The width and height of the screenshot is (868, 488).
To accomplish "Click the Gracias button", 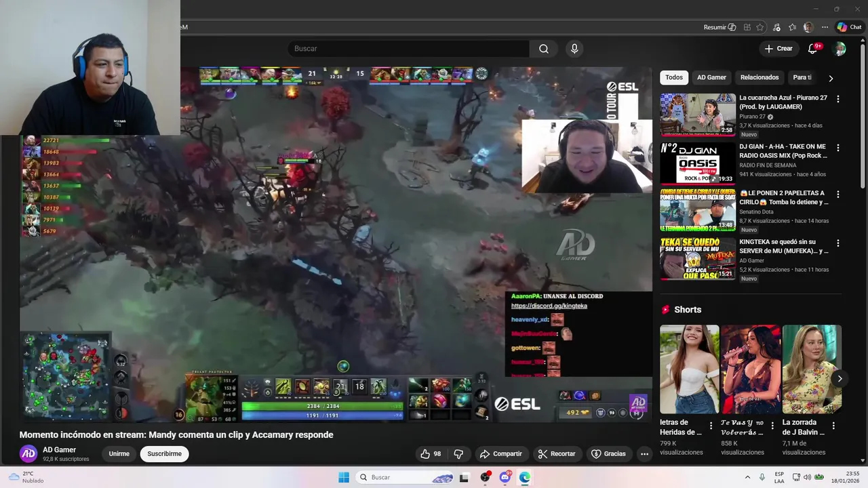I will click(609, 453).
